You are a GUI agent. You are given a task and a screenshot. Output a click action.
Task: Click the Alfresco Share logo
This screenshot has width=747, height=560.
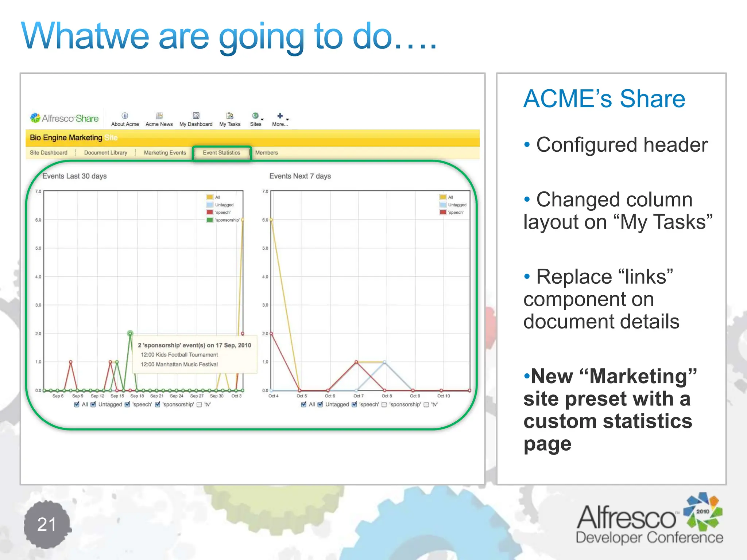pos(65,118)
